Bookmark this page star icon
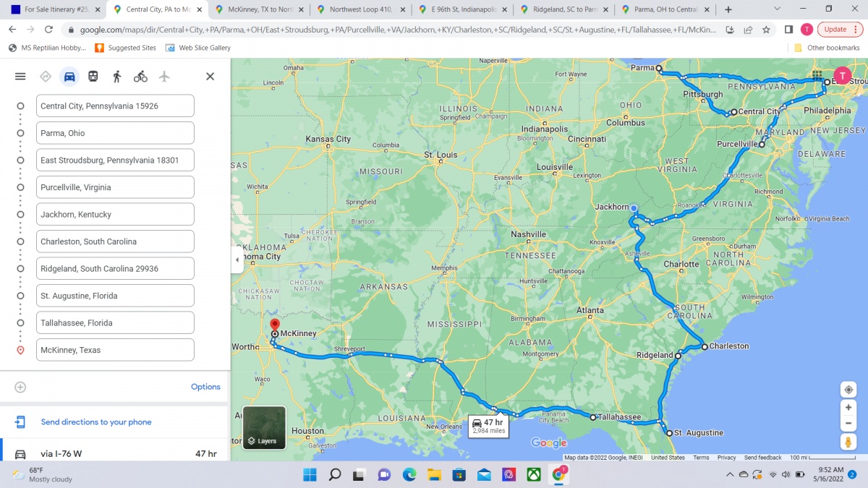 click(x=766, y=30)
